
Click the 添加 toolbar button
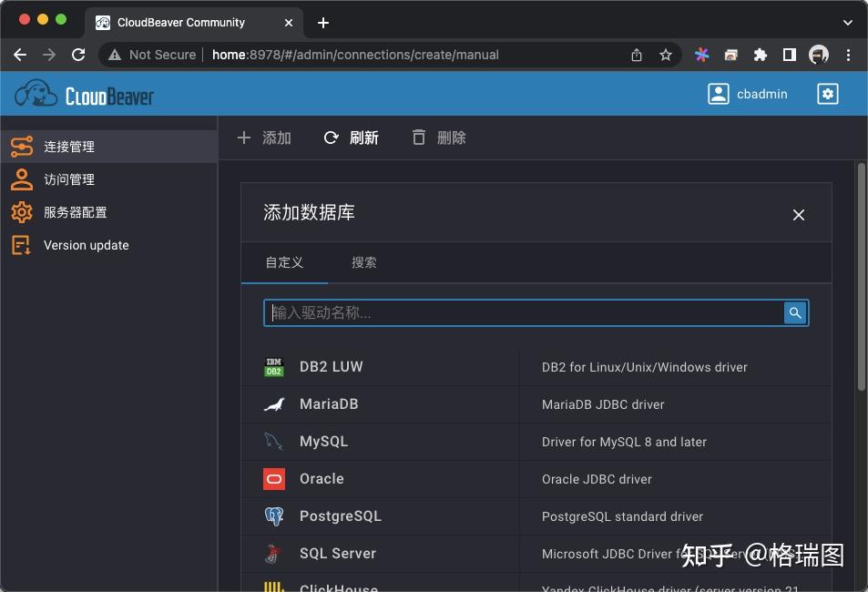[x=264, y=138]
